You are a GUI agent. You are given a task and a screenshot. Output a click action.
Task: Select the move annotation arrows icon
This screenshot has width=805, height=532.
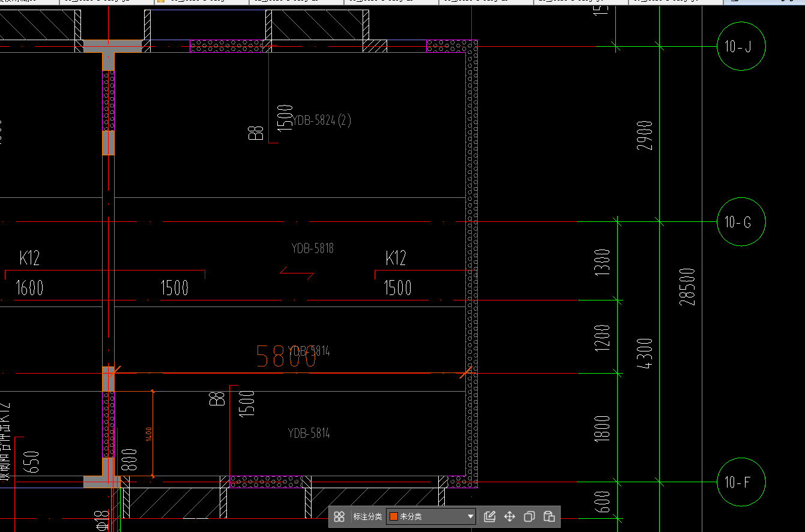point(510,516)
